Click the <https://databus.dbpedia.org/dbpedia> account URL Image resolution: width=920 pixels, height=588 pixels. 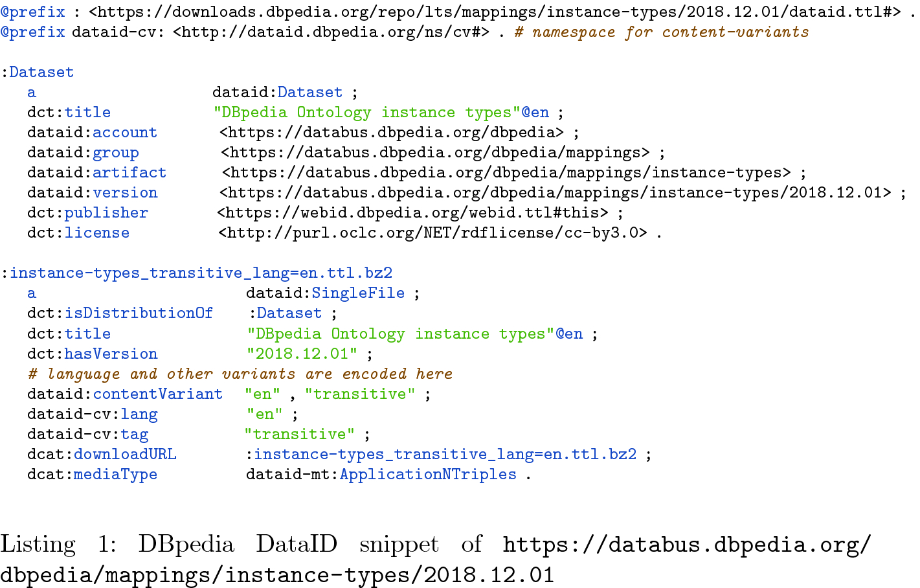point(392,132)
